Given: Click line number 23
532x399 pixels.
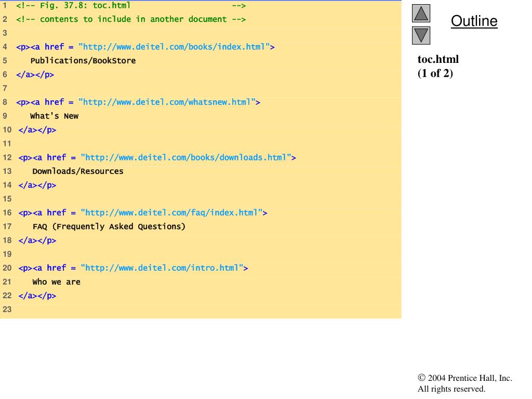Looking at the screenshot, I should (x=7, y=310).
